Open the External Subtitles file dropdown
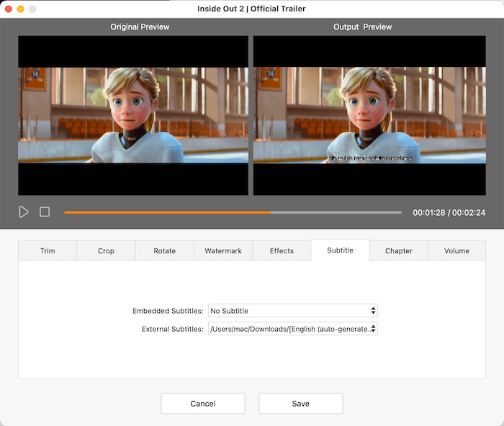 coord(292,329)
